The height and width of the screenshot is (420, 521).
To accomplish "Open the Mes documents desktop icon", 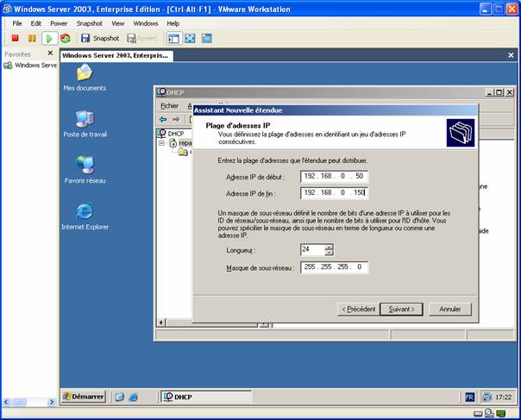I will pos(85,78).
